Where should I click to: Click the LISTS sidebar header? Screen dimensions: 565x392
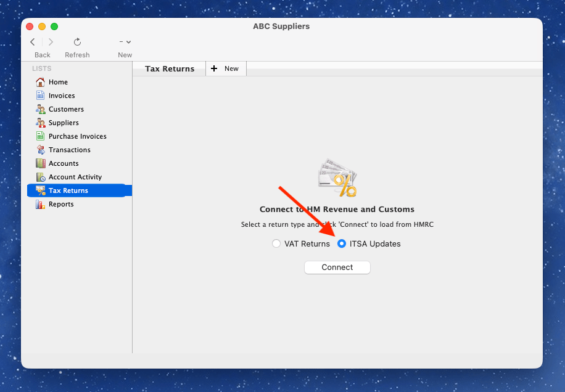(x=42, y=68)
